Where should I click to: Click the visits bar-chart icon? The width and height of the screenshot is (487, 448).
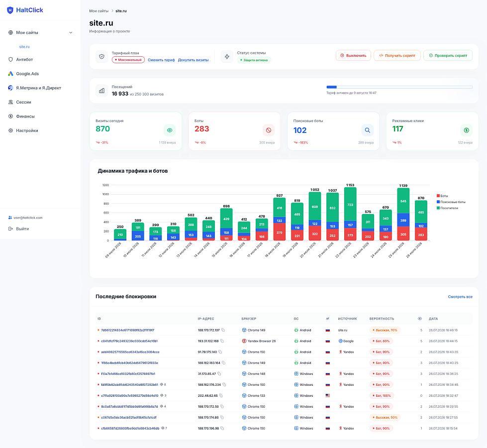click(x=101, y=91)
